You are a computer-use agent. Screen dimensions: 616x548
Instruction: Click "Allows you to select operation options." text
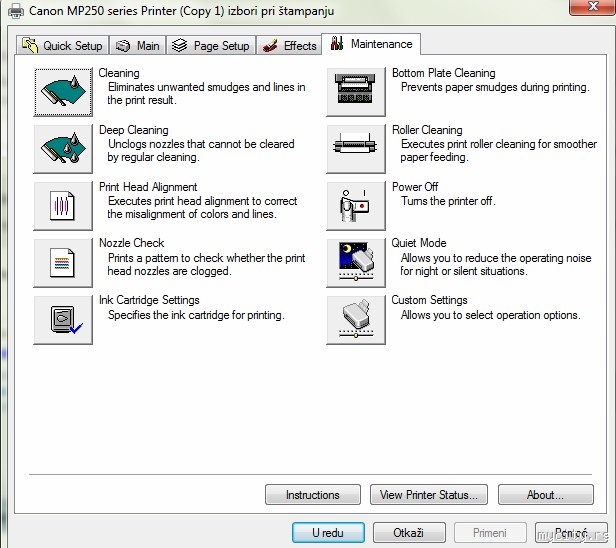[490, 315]
